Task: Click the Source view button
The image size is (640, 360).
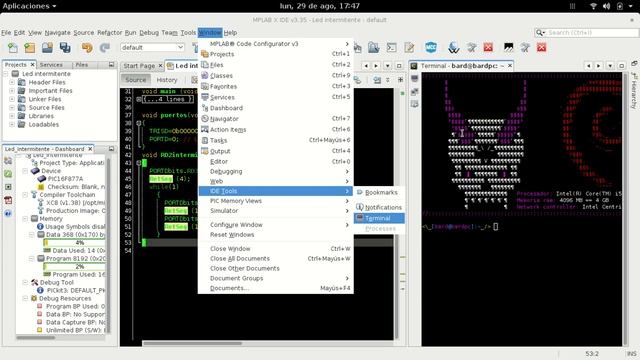Action: point(136,80)
